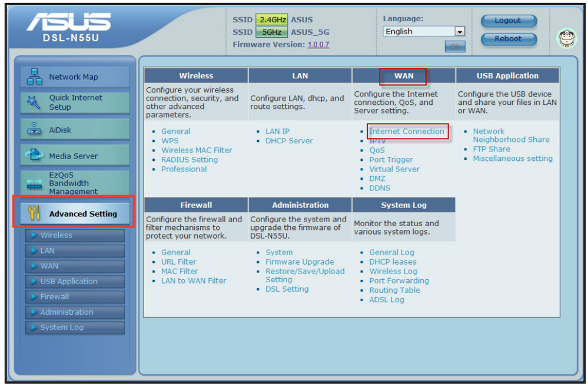Open LAN to WAN Filter link
The image size is (588, 386).
coord(194,281)
